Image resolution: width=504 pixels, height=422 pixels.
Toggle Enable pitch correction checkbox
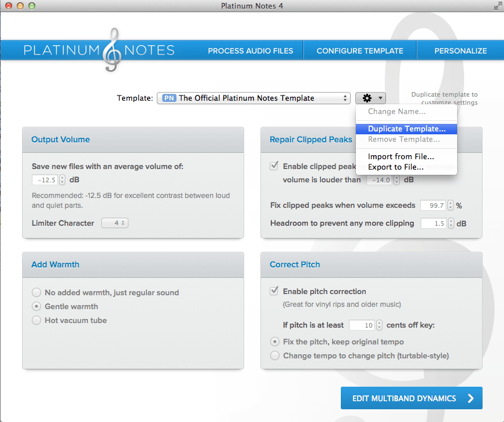pos(274,291)
